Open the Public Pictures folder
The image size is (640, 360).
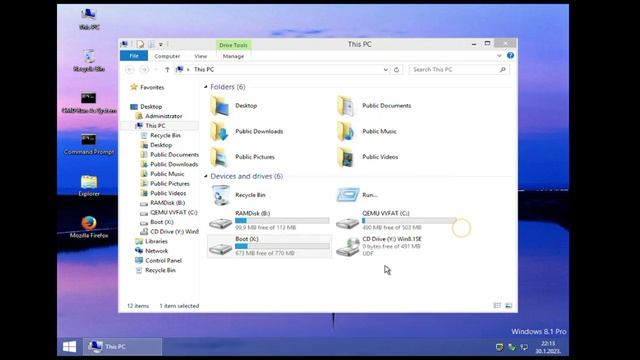(242, 157)
